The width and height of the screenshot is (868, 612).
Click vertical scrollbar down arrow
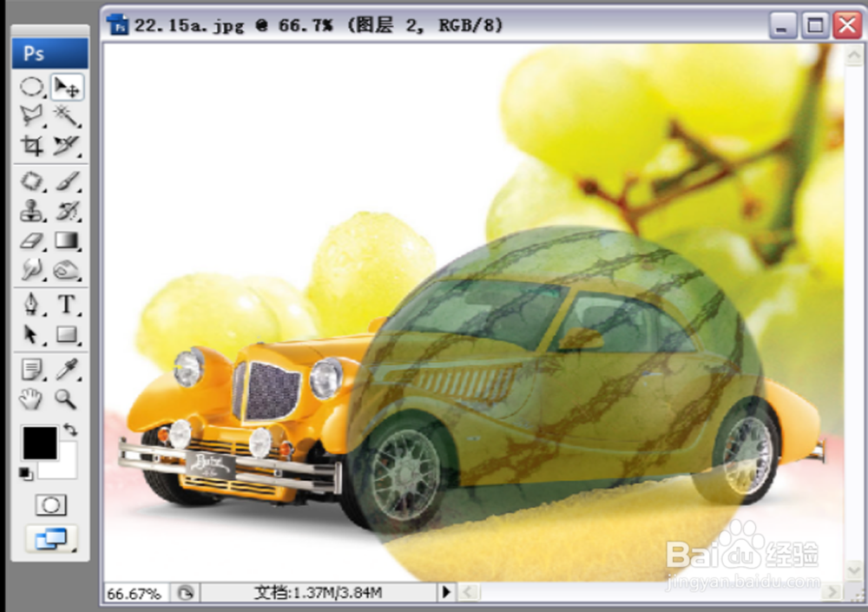click(x=853, y=570)
